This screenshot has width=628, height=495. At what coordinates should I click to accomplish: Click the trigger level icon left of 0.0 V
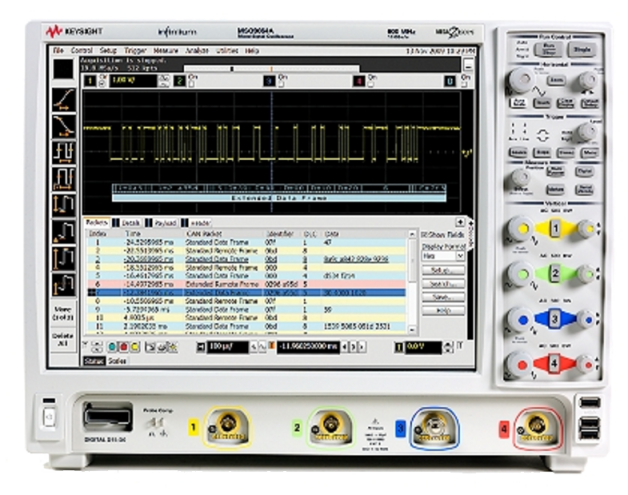coord(399,347)
